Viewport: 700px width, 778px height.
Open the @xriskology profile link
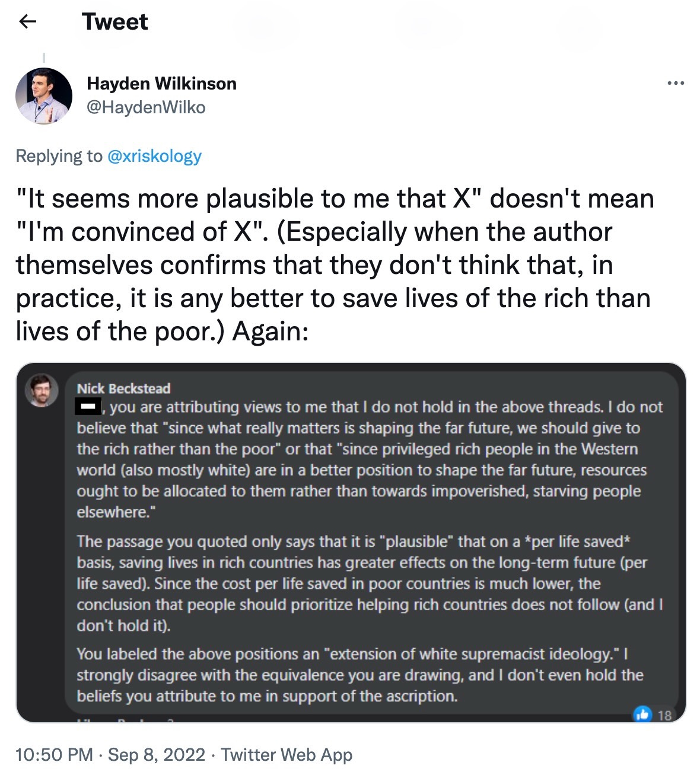click(155, 156)
